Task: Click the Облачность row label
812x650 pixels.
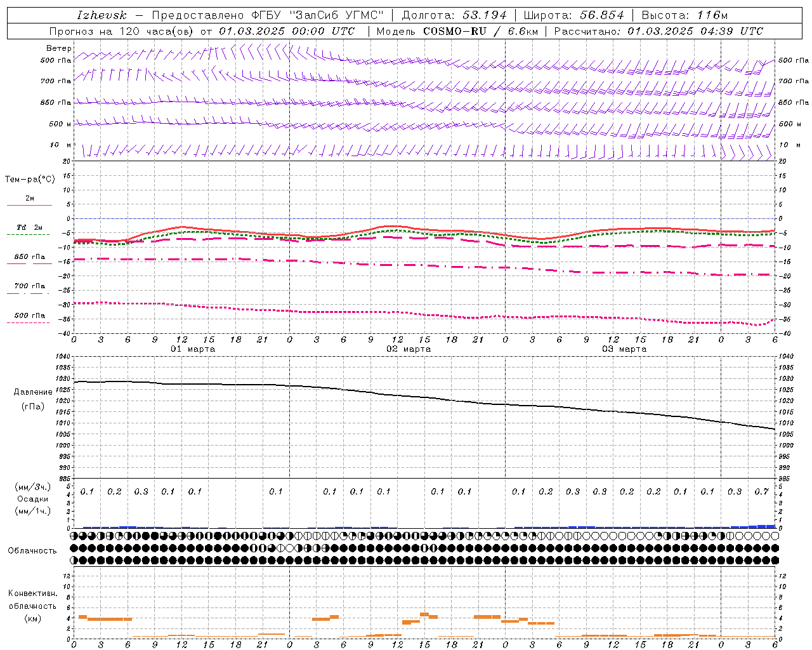Action: click(32, 550)
